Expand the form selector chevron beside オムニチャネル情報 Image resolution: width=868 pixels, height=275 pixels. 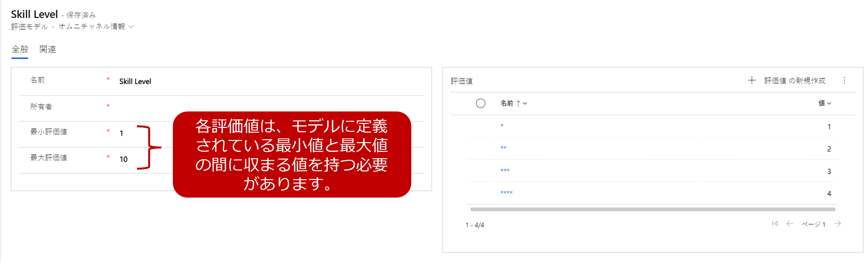131,27
